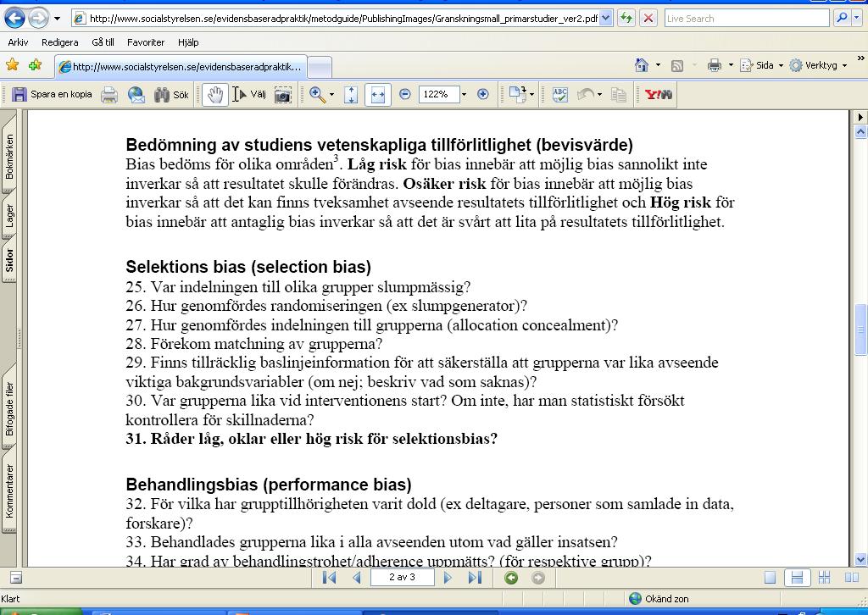This screenshot has width=868, height=615.
Task: Open the Redigera menu
Action: coord(60,42)
